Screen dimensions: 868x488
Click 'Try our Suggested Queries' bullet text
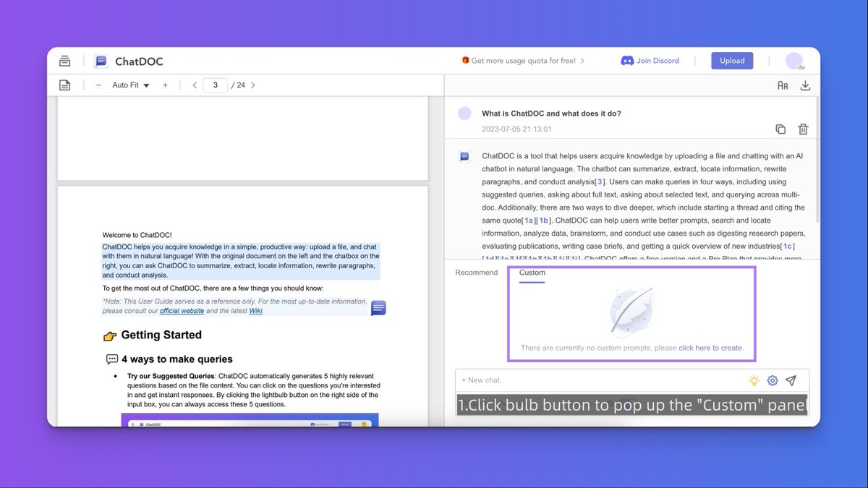(x=171, y=376)
